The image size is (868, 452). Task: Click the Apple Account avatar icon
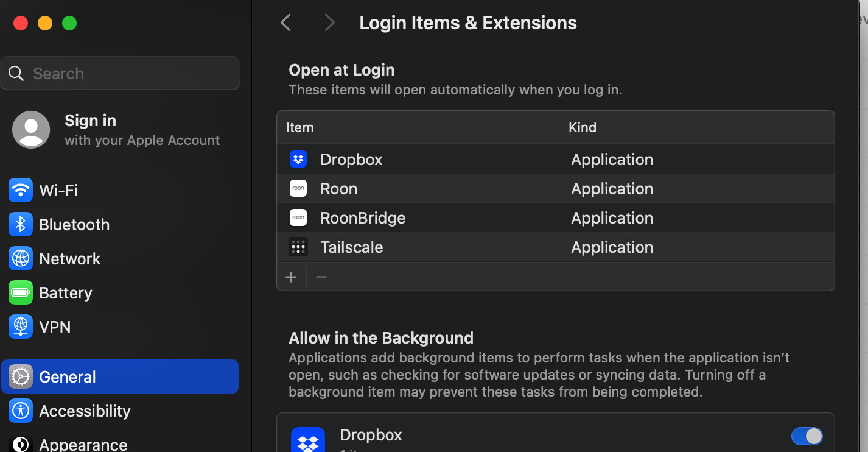pyautogui.click(x=31, y=130)
